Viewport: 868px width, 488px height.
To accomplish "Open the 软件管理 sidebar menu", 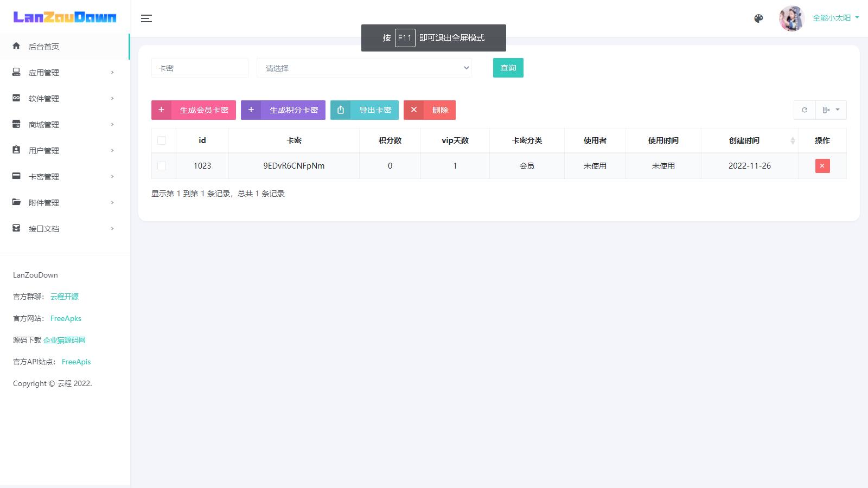I will point(44,99).
